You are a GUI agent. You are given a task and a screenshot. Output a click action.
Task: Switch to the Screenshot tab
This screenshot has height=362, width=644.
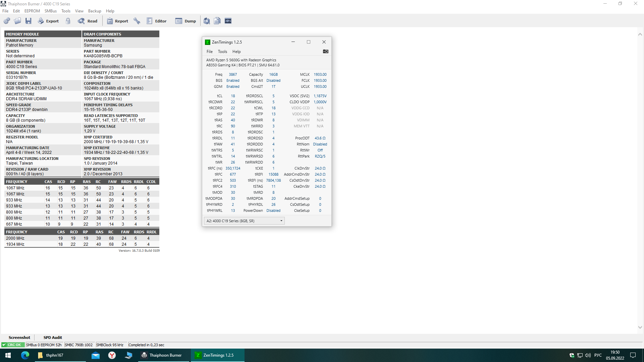pyautogui.click(x=19, y=338)
